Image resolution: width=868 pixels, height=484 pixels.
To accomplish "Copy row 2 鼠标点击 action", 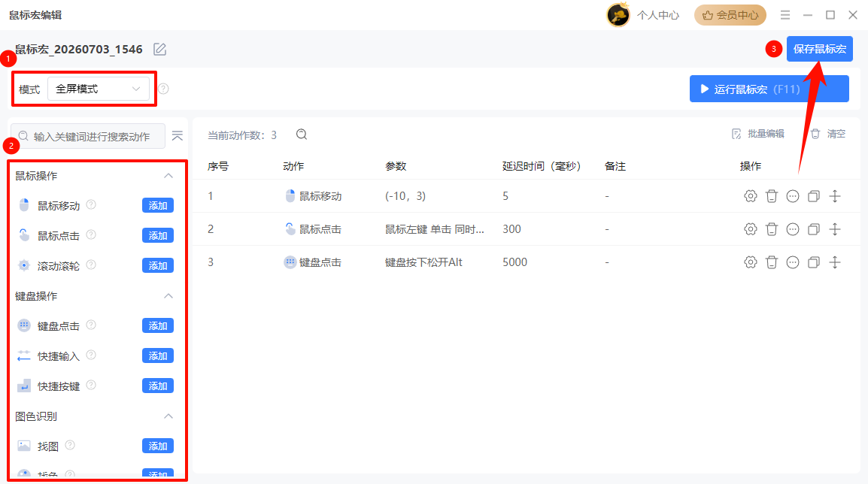I will (x=814, y=229).
